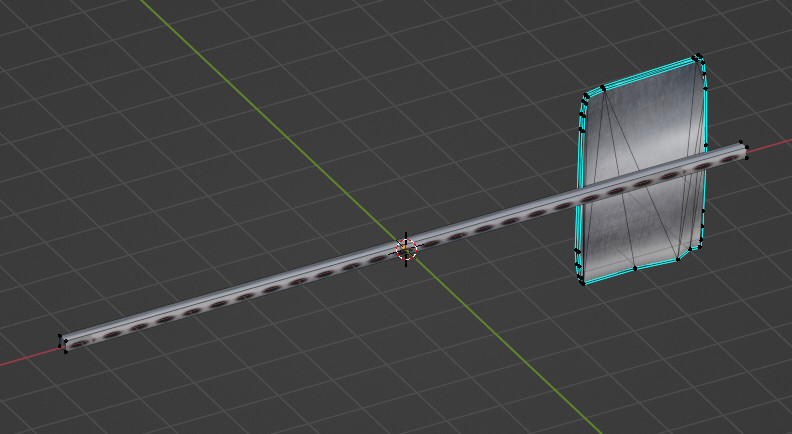Click the red X axis line right of the rod
The image size is (792, 434).
coord(770,145)
